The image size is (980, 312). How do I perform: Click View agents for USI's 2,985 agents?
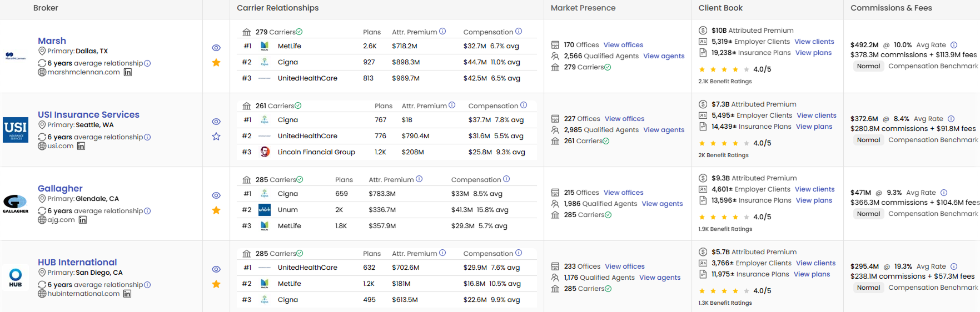click(x=664, y=130)
